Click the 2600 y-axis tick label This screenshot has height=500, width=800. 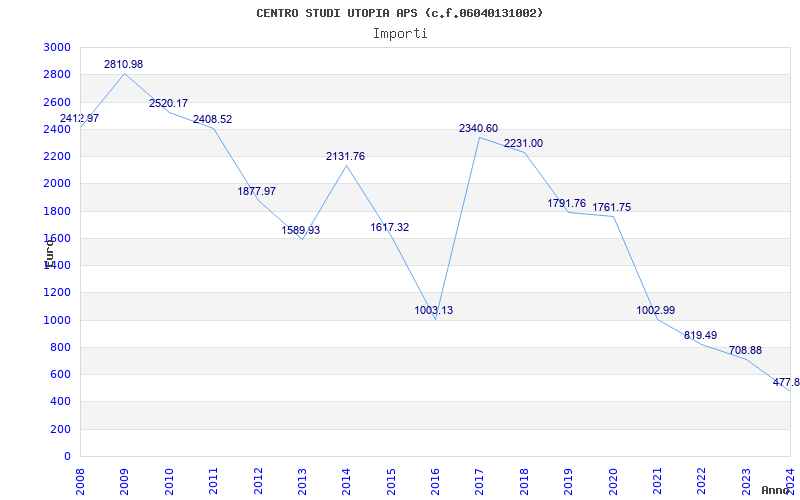[x=57, y=102]
